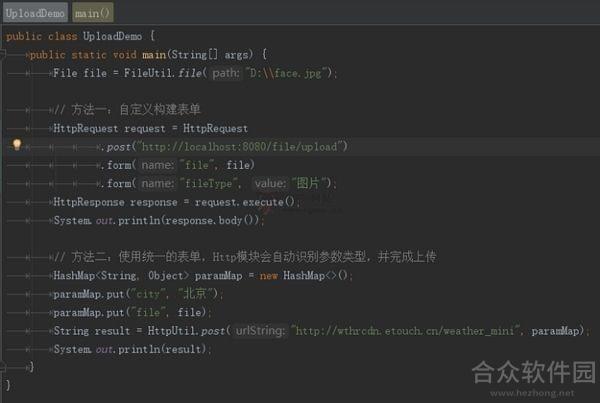600x403 pixels.
Task: Click the fold end marker near closing brace
Action: (x=2, y=367)
